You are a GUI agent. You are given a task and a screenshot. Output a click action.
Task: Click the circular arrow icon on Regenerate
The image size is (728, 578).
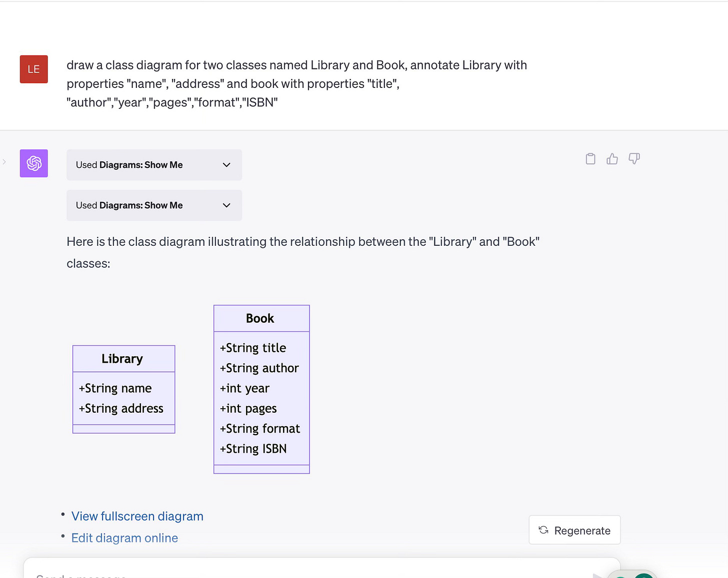click(543, 530)
